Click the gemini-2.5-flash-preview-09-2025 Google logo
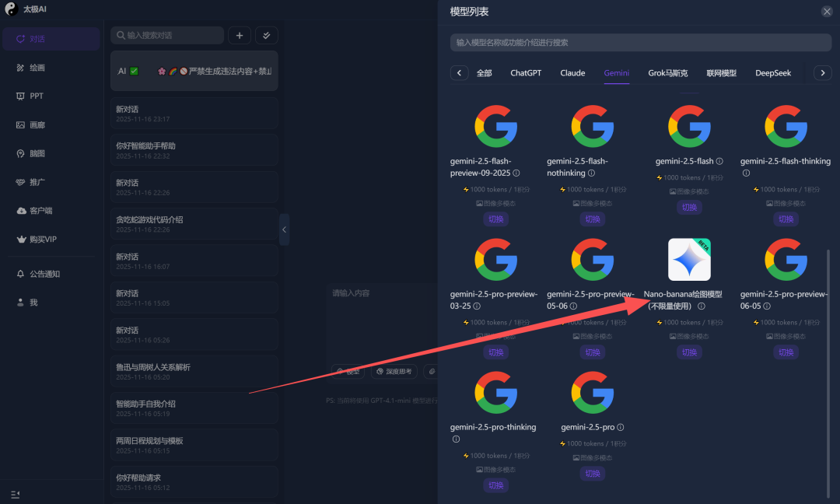Screen dimensions: 840x504 click(x=496, y=127)
